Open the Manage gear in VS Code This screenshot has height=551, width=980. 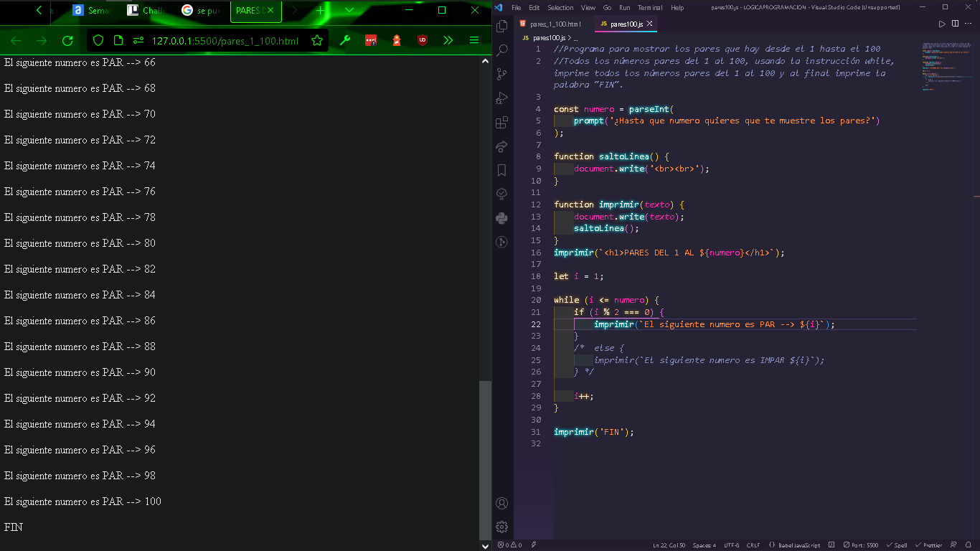tap(502, 527)
